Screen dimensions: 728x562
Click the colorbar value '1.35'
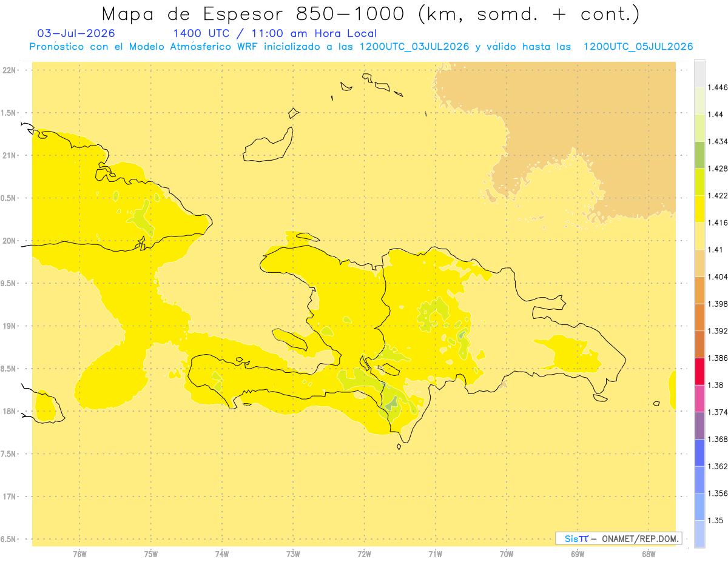pos(716,520)
